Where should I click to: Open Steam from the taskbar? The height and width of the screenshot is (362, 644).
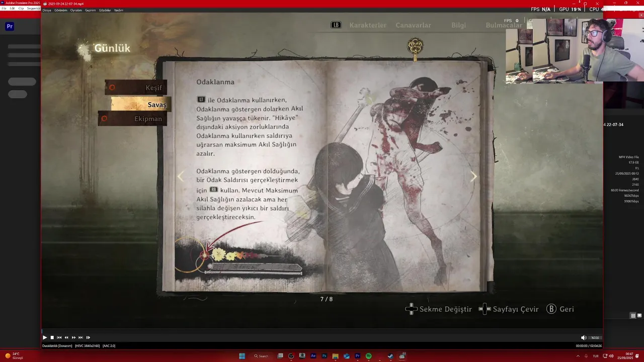click(390, 356)
